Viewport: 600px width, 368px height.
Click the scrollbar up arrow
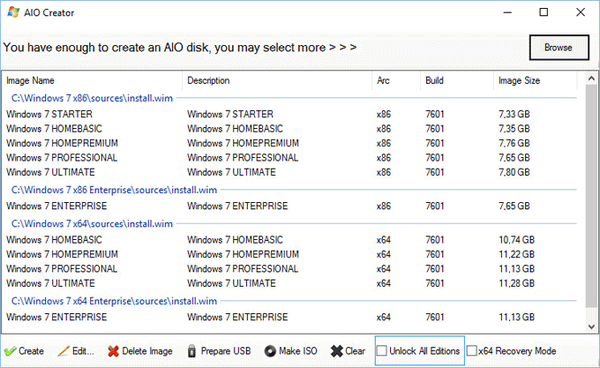592,78
